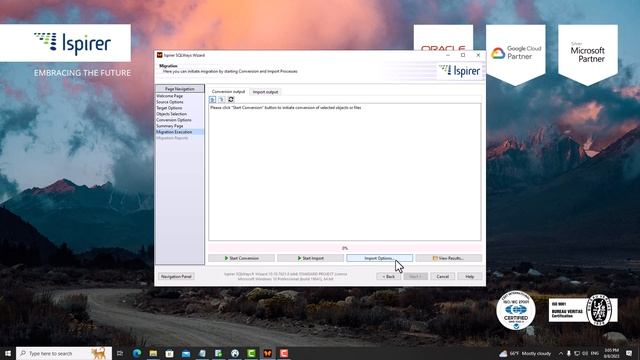Open File Explorer from the taskbar
The image size is (640, 360).
tap(153, 353)
